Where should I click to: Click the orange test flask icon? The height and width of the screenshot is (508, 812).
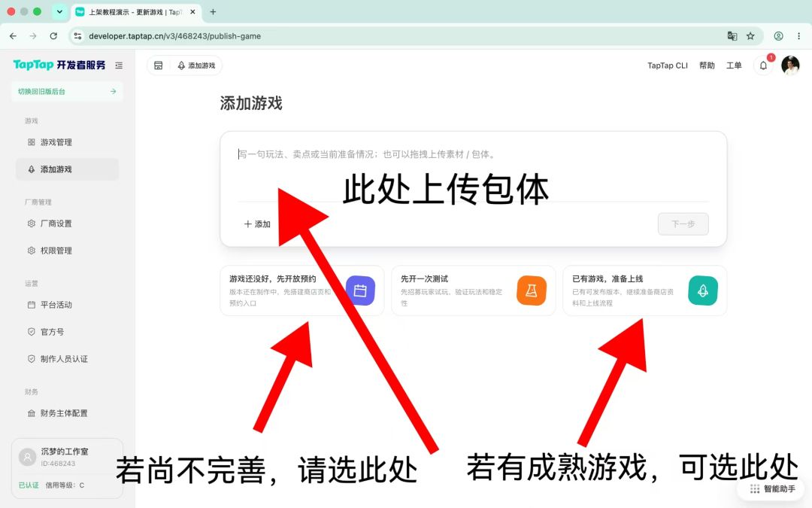532,291
